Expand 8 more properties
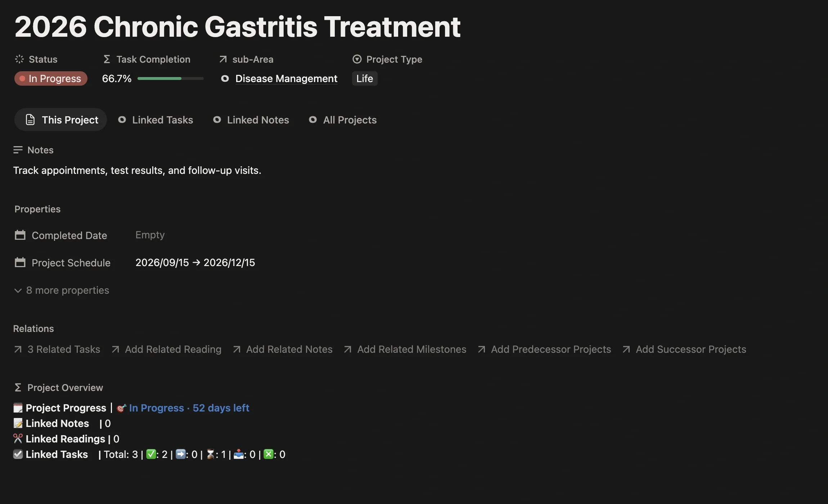Screen dimensions: 828x504 click(62, 290)
